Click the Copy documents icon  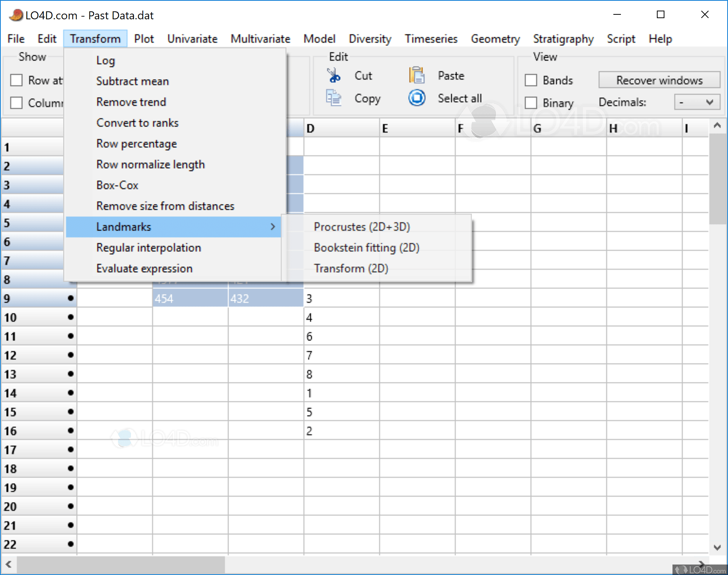coord(334,98)
